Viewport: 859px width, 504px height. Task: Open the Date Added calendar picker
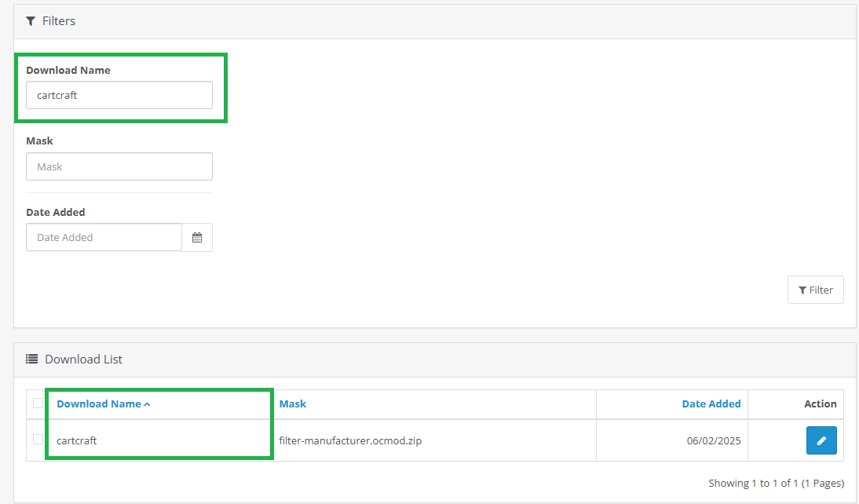[x=197, y=238]
